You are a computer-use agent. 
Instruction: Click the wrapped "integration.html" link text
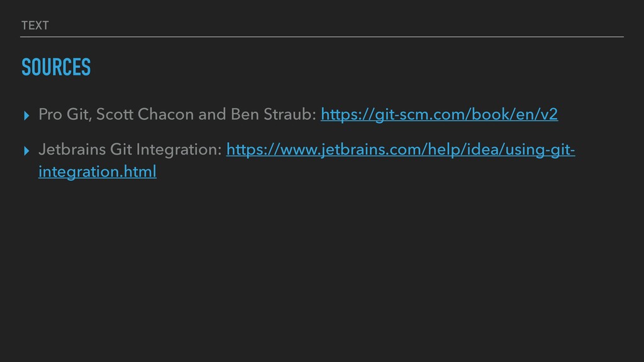point(97,172)
